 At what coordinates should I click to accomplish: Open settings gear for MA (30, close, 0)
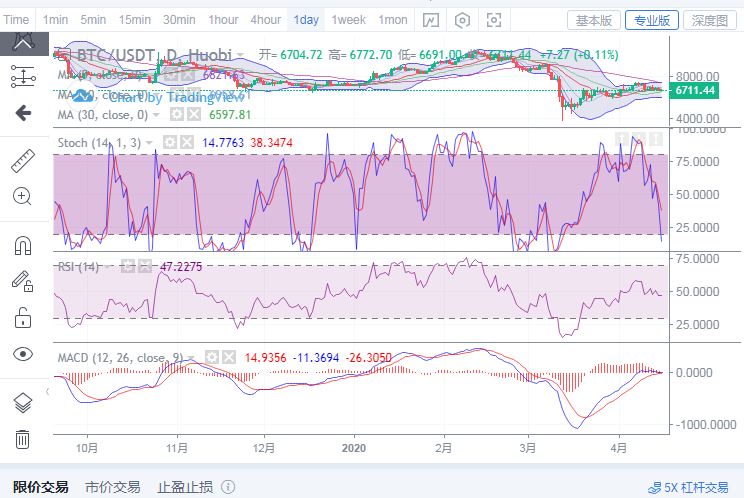pos(177,114)
